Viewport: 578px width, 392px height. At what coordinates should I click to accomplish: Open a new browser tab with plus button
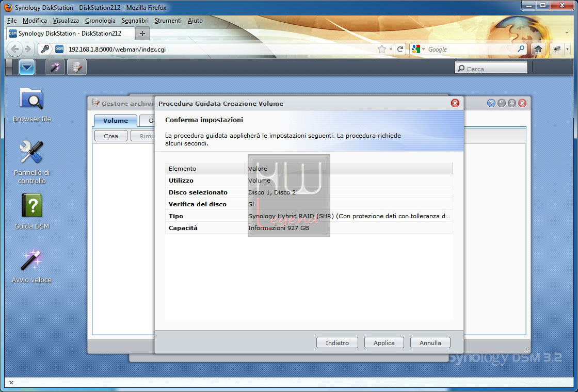142,34
